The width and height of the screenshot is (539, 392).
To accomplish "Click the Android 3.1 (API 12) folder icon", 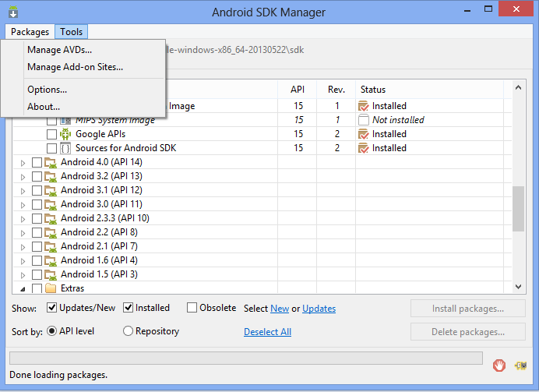I will pyautogui.click(x=51, y=190).
